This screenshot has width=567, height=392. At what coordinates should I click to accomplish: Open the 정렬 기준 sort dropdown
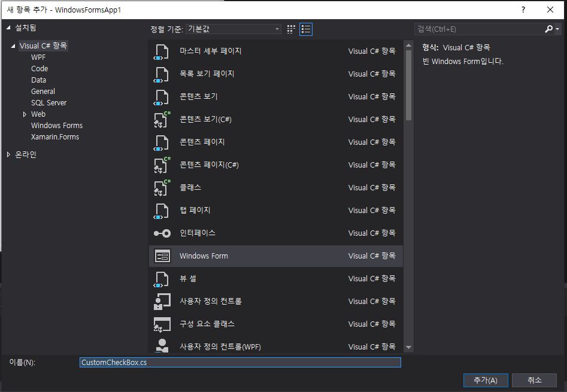coord(234,29)
